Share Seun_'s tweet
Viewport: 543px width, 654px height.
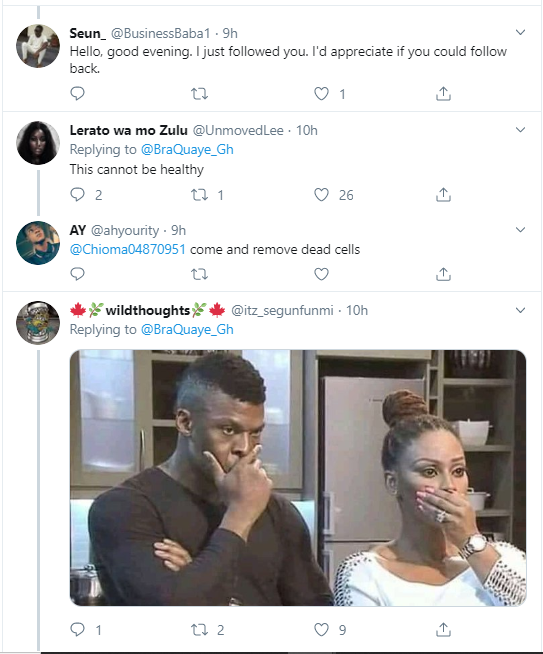point(443,93)
